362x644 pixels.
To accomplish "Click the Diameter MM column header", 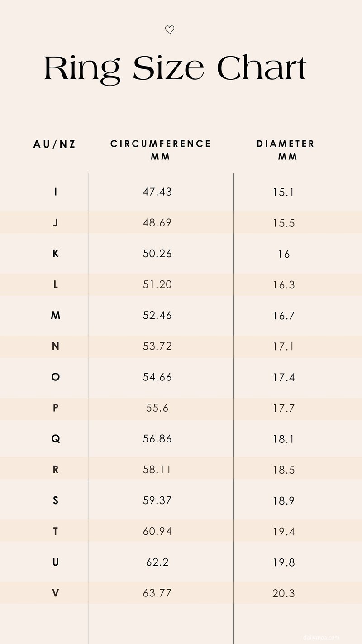I will (286, 150).
